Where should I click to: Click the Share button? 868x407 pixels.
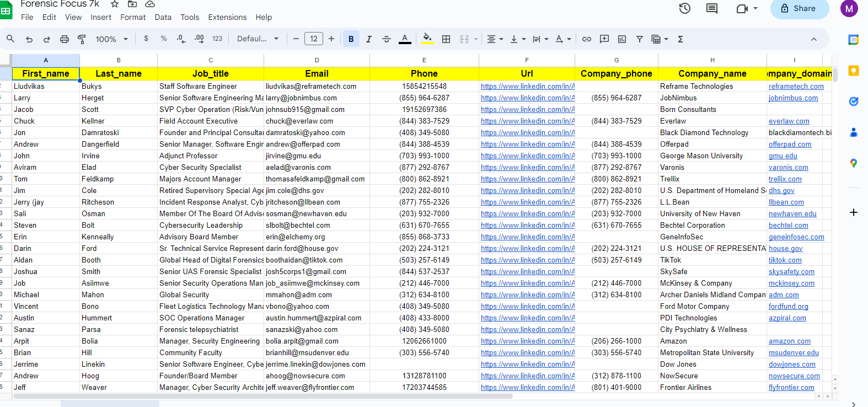click(800, 8)
